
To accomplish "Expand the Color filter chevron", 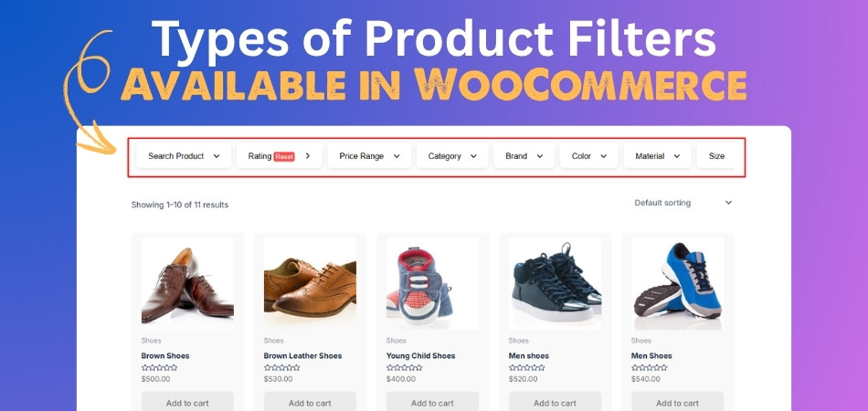I will pos(603,156).
